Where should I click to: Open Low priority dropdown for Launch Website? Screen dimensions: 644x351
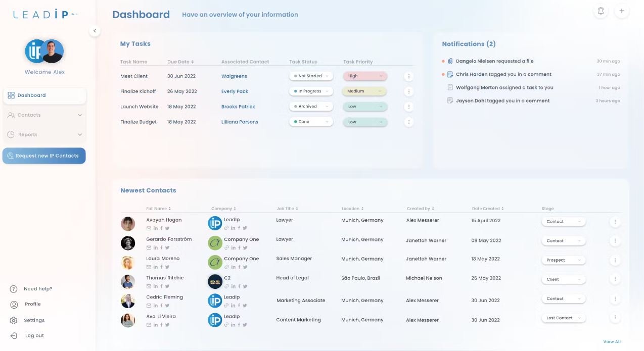(x=365, y=107)
